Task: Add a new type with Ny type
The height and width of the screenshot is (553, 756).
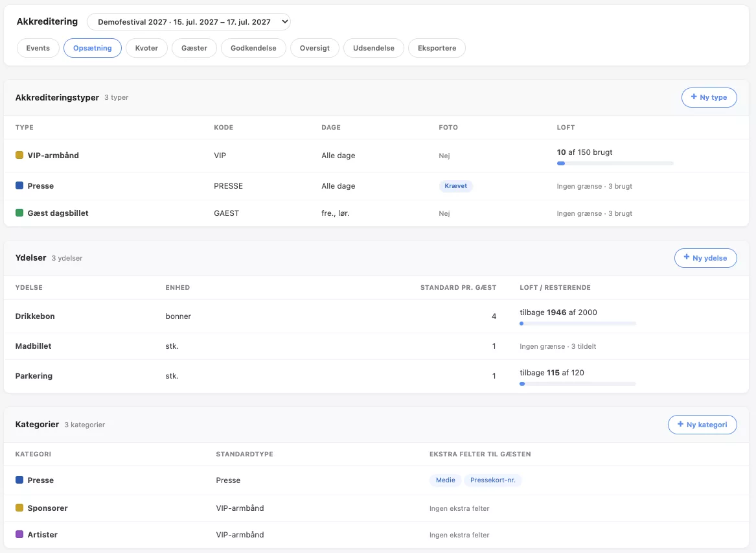Action: click(x=709, y=97)
